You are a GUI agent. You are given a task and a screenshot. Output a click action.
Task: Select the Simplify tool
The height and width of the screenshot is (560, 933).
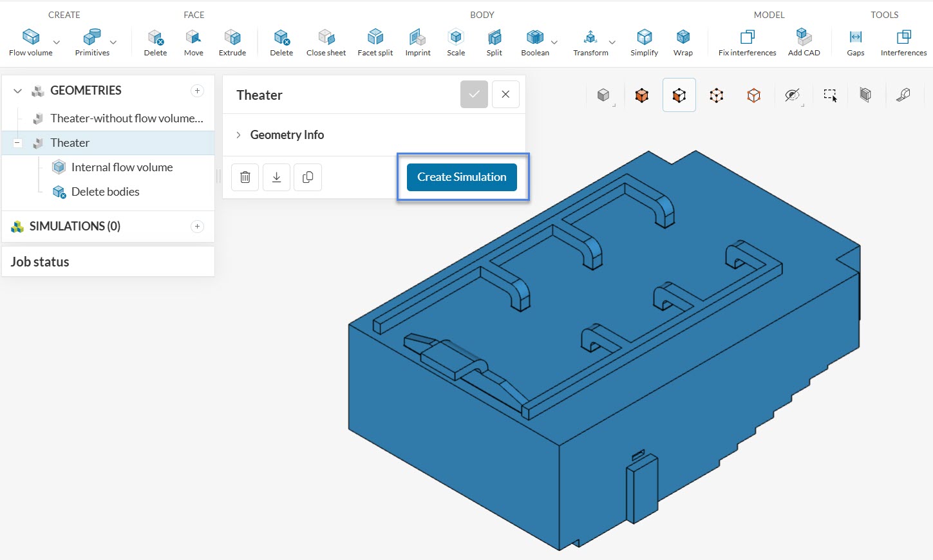click(x=645, y=42)
